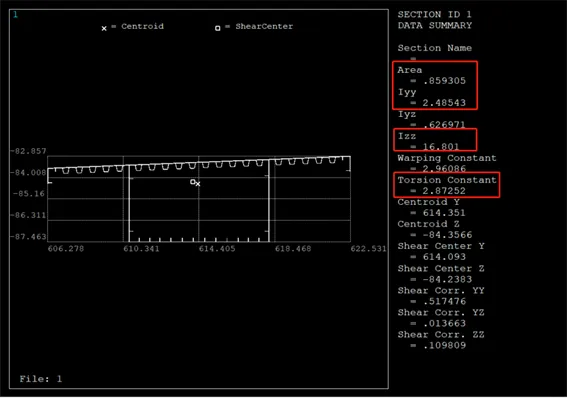Click the 'Iyy' label
Screen dimensions: 567x398
point(407,92)
